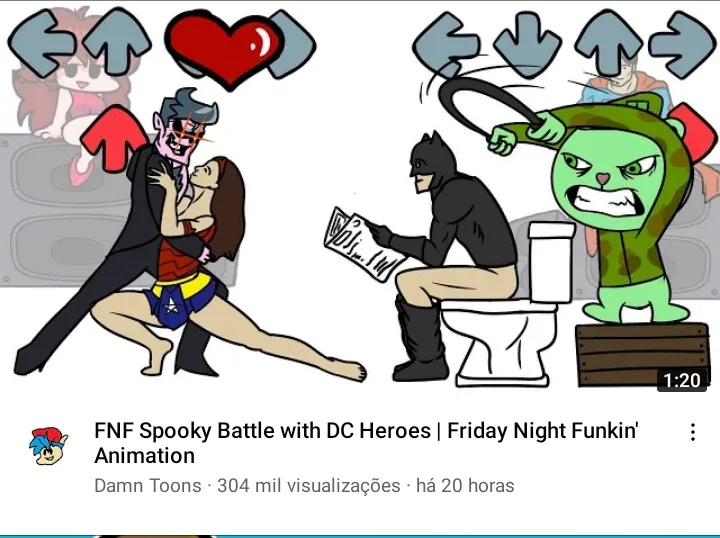
Task: Click the view count and upload time text
Action: [366, 485]
